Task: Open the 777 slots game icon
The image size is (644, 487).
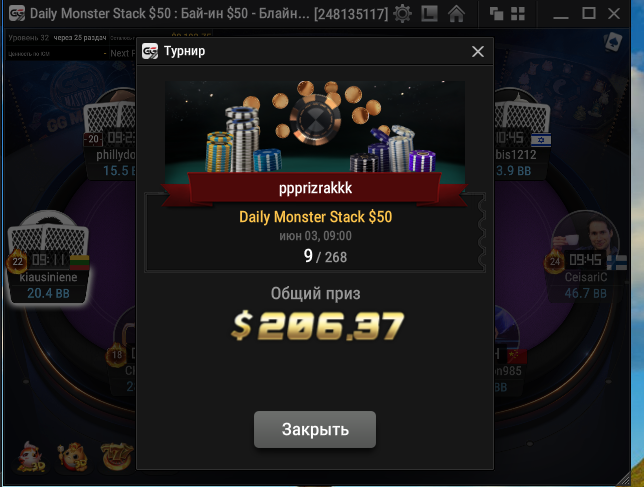Action: point(117,455)
